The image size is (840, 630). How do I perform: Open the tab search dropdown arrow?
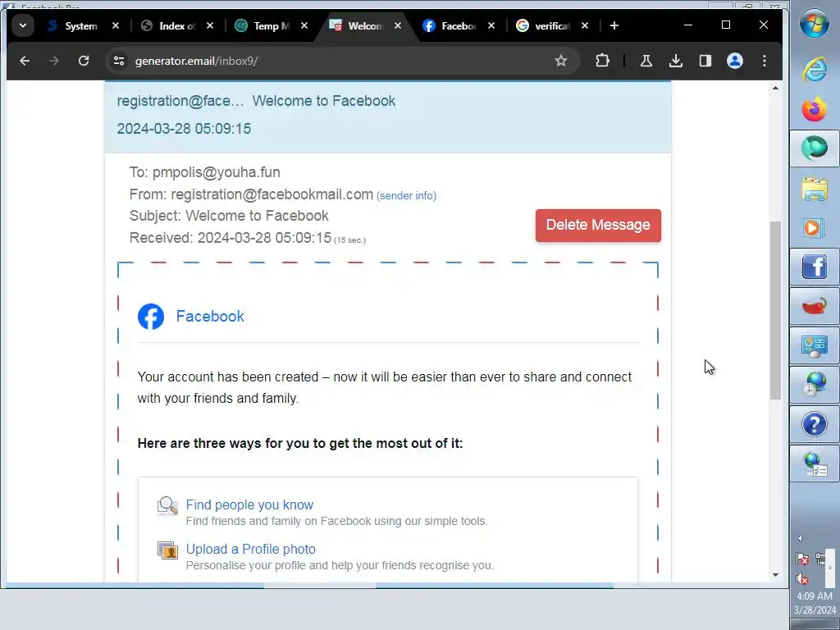[22, 25]
